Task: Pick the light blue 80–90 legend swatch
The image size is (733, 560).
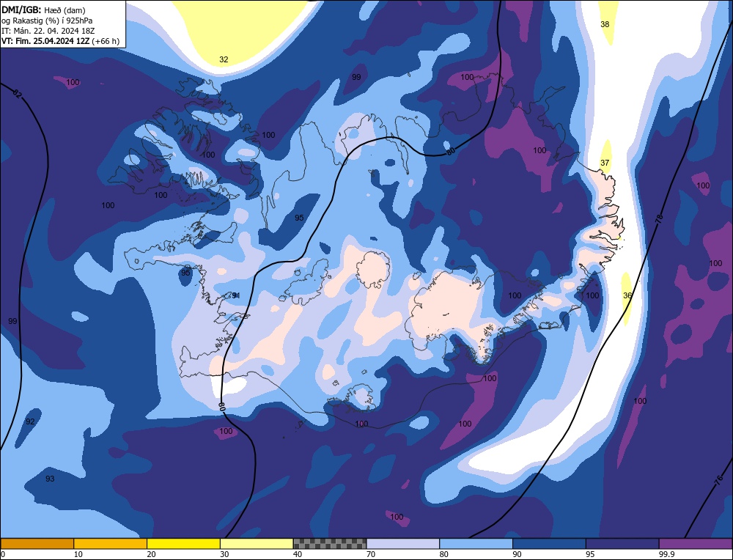Action: point(476,543)
